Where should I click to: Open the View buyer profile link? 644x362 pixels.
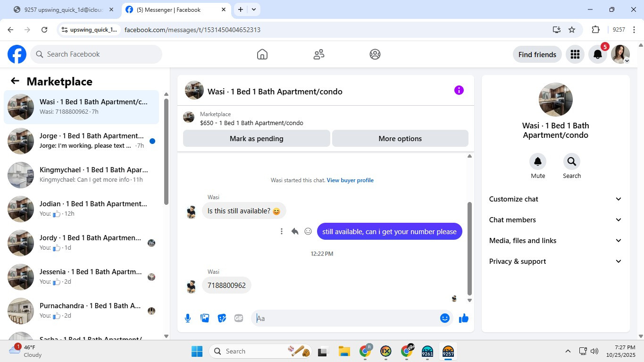pyautogui.click(x=350, y=180)
